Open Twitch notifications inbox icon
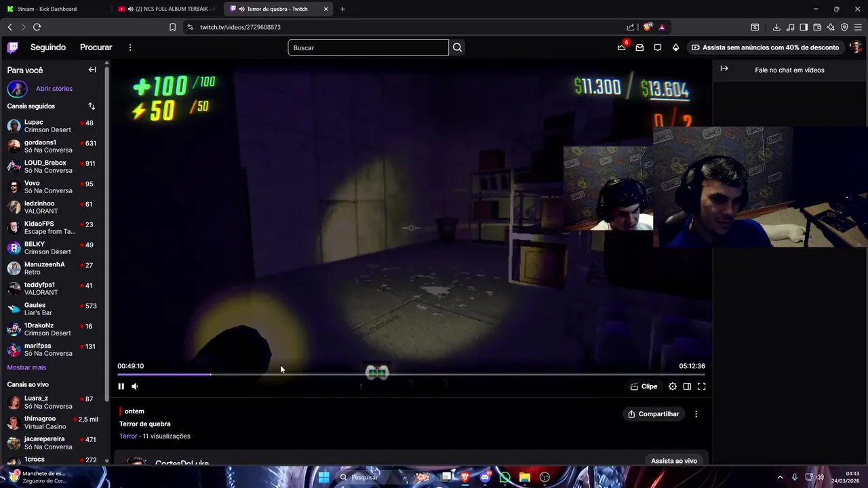Image resolution: width=868 pixels, height=488 pixels. point(639,47)
